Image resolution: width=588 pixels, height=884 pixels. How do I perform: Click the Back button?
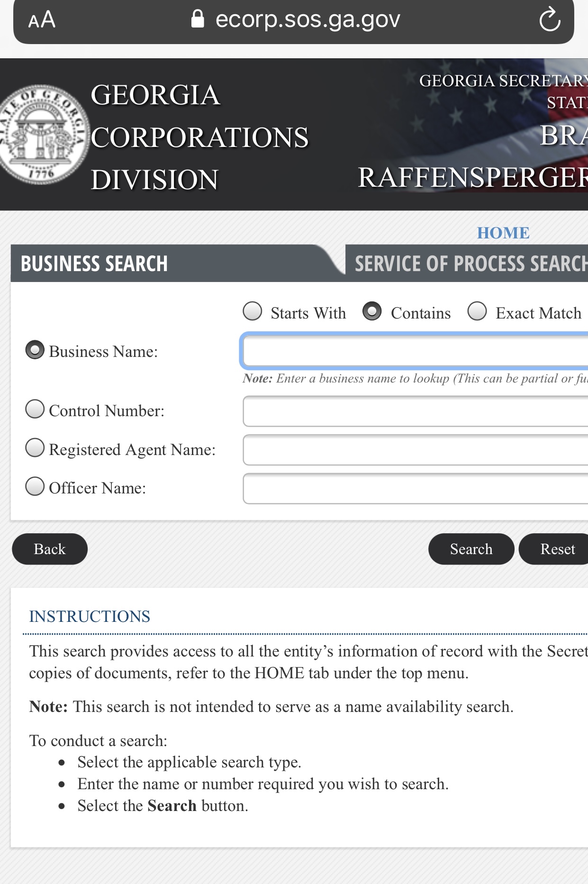(x=50, y=549)
